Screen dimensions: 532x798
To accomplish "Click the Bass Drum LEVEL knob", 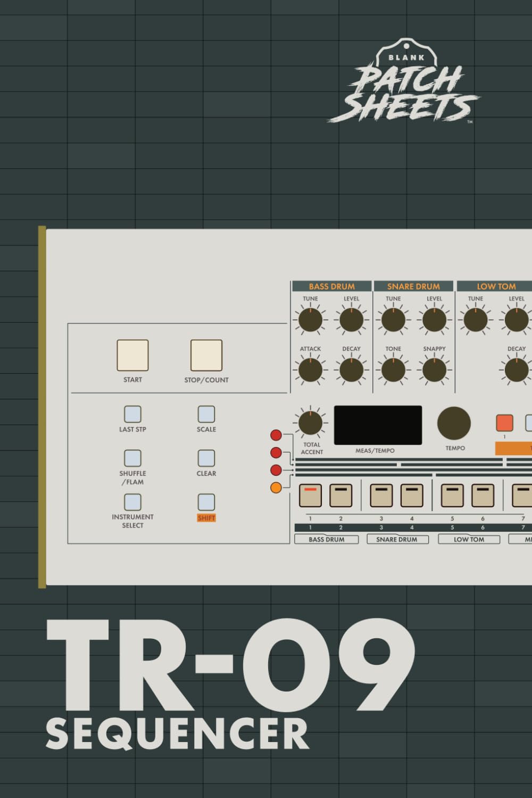I will point(351,320).
